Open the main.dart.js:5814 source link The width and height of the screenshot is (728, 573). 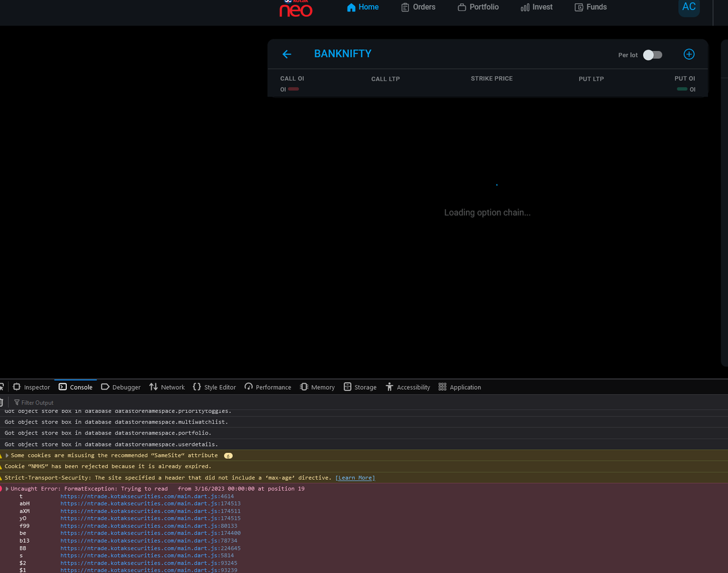pos(147,555)
